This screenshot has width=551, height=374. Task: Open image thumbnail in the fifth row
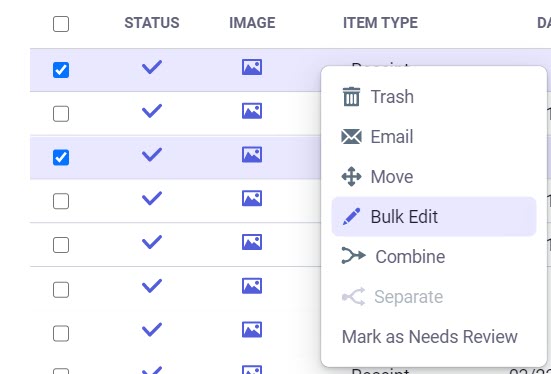point(252,242)
